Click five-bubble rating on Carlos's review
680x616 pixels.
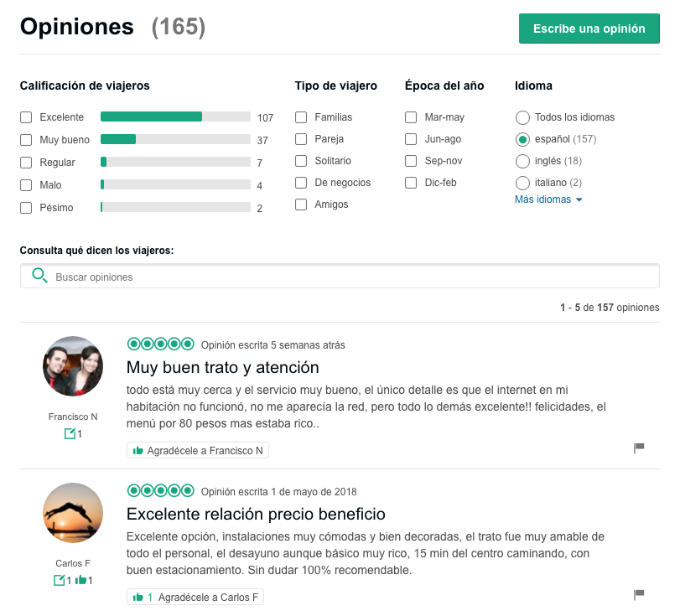click(x=160, y=491)
